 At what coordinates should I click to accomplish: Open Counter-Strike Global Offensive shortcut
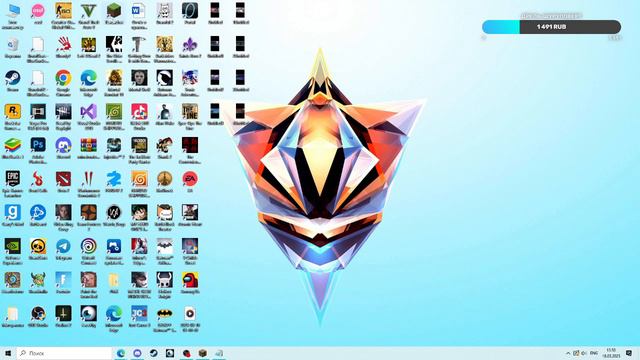click(x=63, y=11)
